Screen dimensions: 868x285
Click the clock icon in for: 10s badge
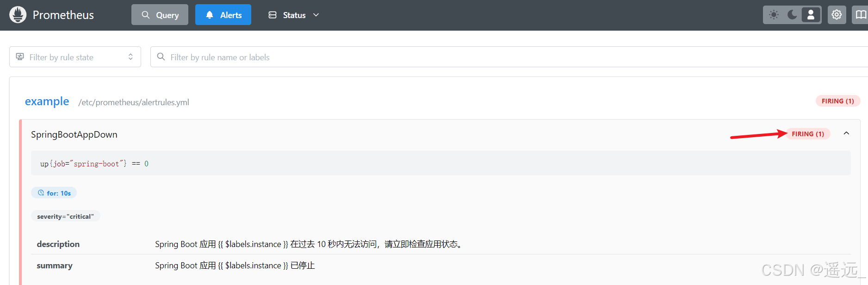click(x=41, y=193)
